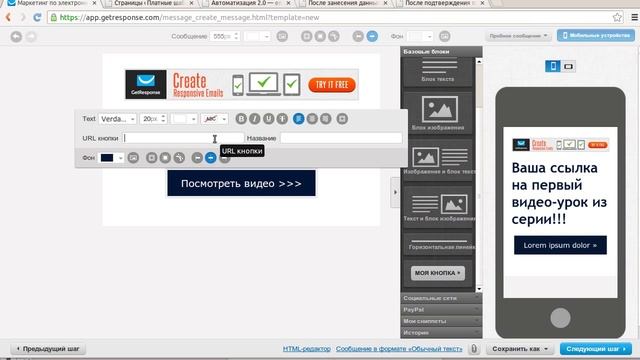
Task: Add the Моя кнопка block
Action: [x=438, y=273]
